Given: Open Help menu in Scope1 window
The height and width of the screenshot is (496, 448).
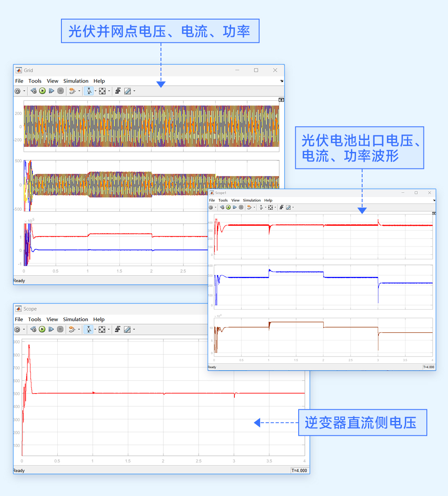Looking at the screenshot, I should coord(268,200).
